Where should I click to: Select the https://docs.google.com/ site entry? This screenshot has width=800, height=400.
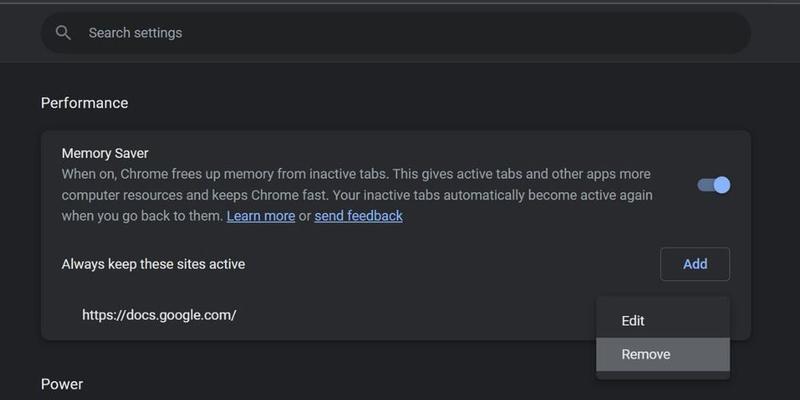tap(159, 315)
